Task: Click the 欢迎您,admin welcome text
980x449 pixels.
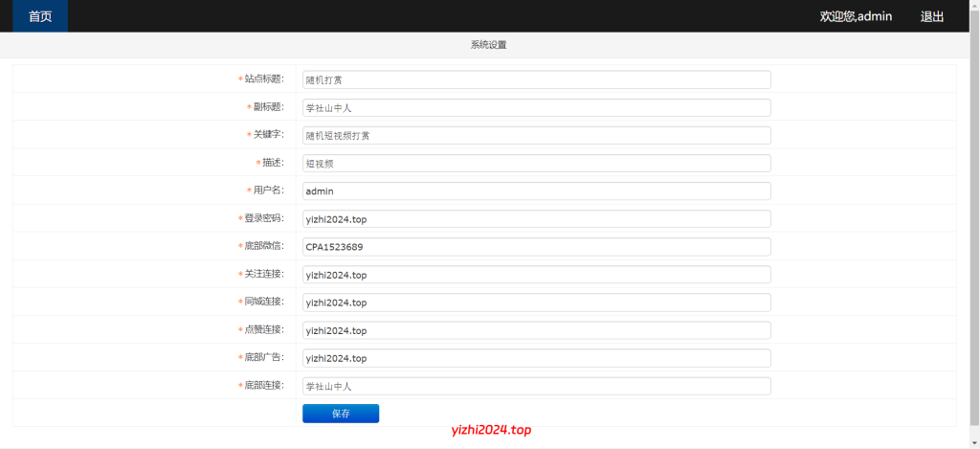Action: [x=856, y=16]
